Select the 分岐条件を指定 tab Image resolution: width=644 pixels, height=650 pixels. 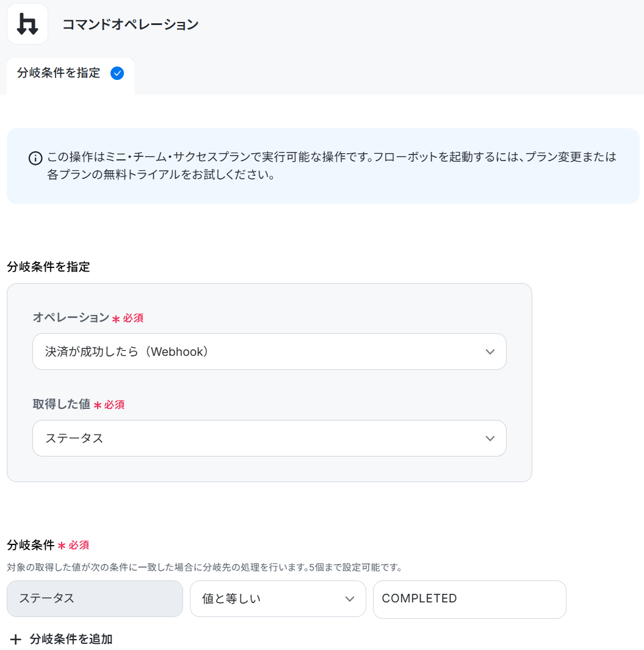(x=70, y=73)
